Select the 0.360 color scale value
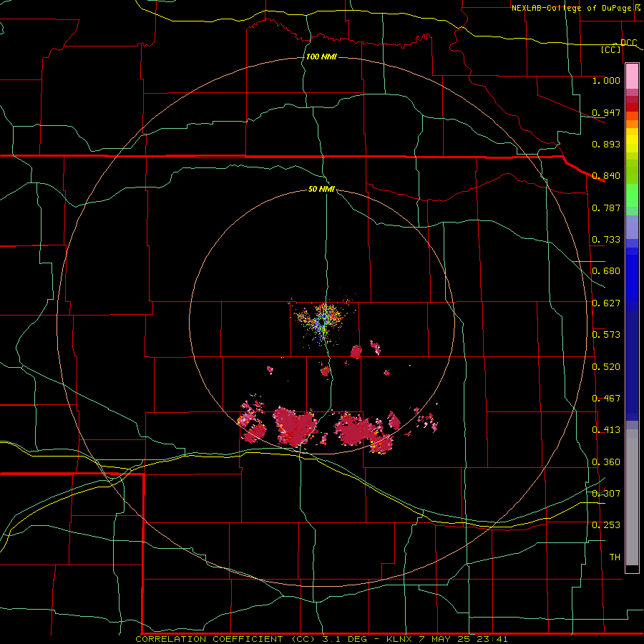 (606, 462)
